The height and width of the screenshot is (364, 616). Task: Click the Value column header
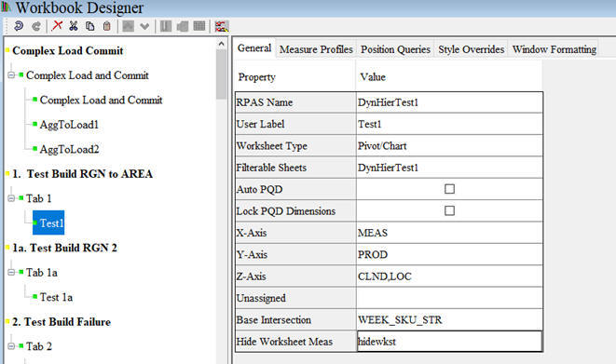tap(373, 77)
